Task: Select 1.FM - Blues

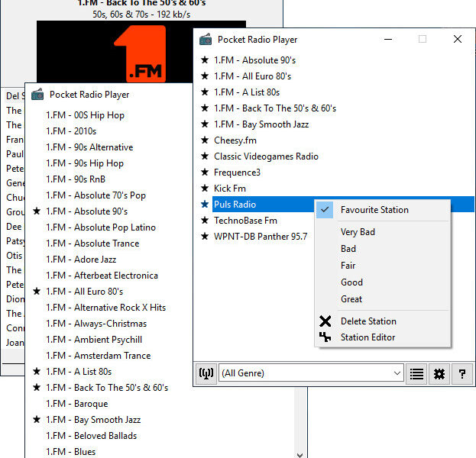Action: point(71,452)
